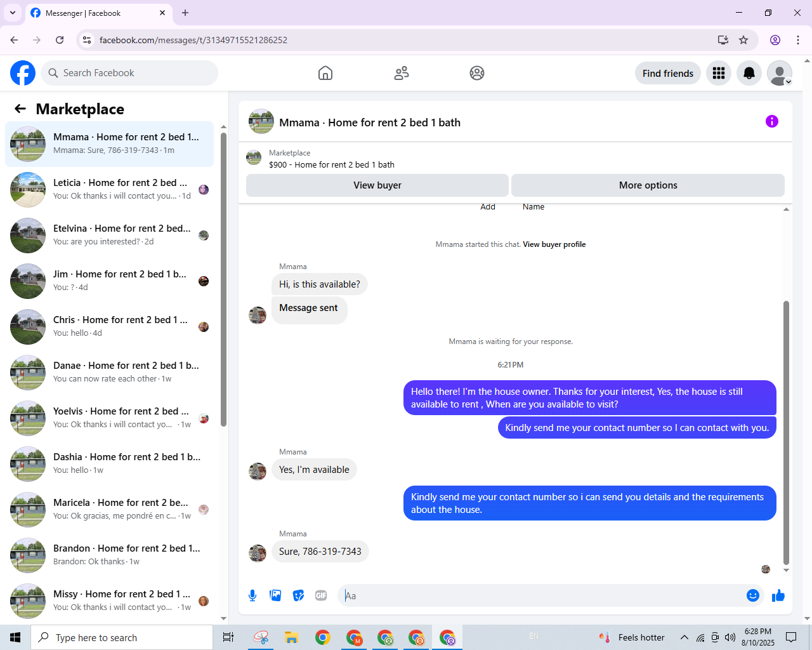Click the 'Yes, I'm available' message bubble
Image resolution: width=812 pixels, height=650 pixels.
[x=314, y=470]
